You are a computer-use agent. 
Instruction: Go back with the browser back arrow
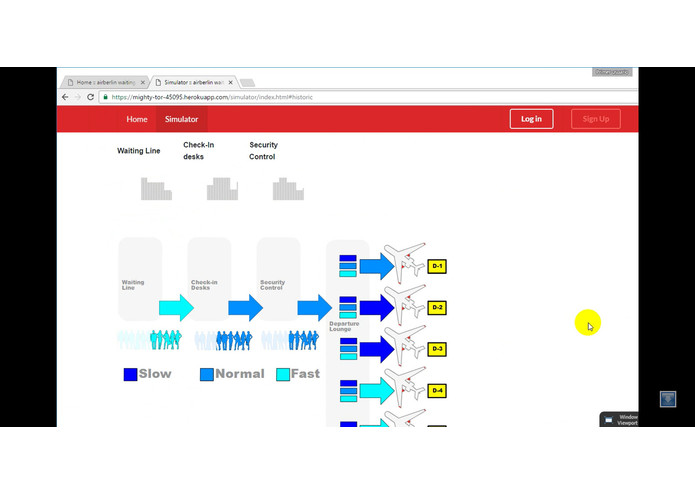click(x=65, y=97)
